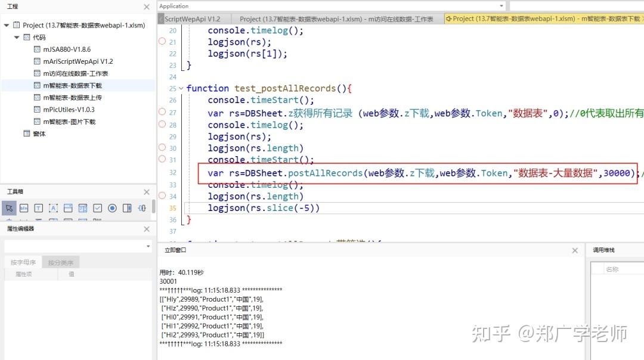
Task: Switch to the 按分类序 tab in the property editor
Action: (x=60, y=262)
